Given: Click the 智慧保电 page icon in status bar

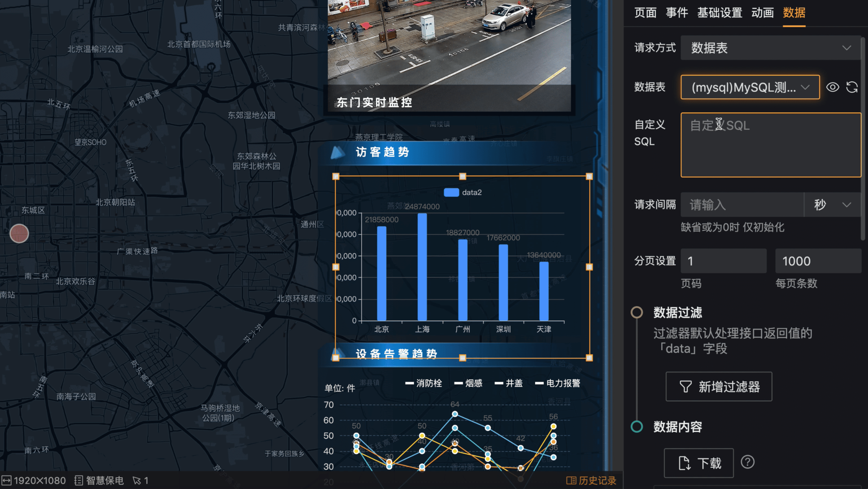Looking at the screenshot, I should pos(78,481).
